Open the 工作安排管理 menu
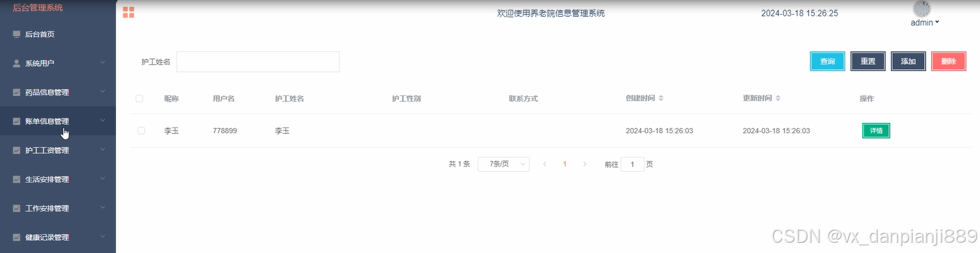Viewport: 980px width, 253px height. click(58, 208)
